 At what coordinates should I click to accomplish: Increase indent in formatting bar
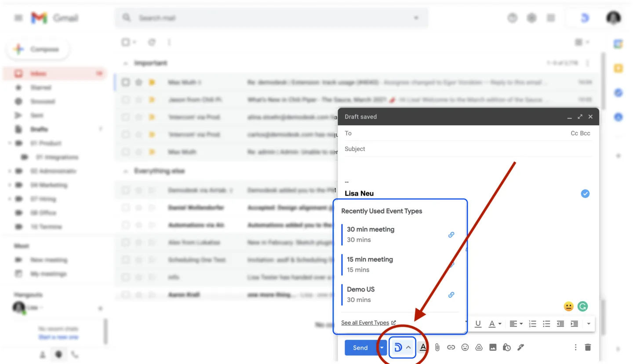[574, 324]
